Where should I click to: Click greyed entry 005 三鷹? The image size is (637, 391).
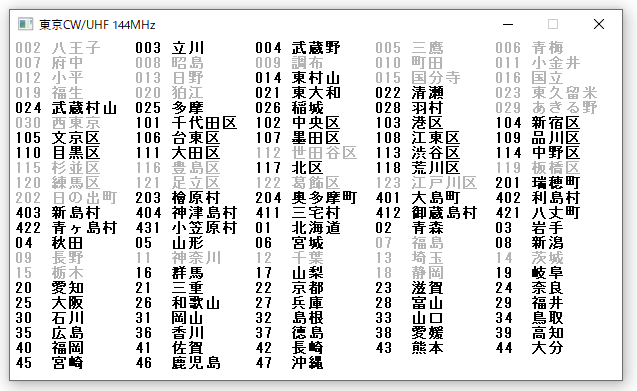tap(410, 48)
